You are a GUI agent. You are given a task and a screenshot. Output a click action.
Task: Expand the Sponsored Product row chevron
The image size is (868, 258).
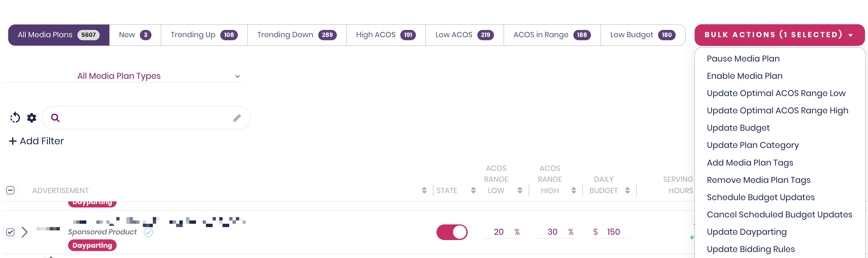(25, 232)
